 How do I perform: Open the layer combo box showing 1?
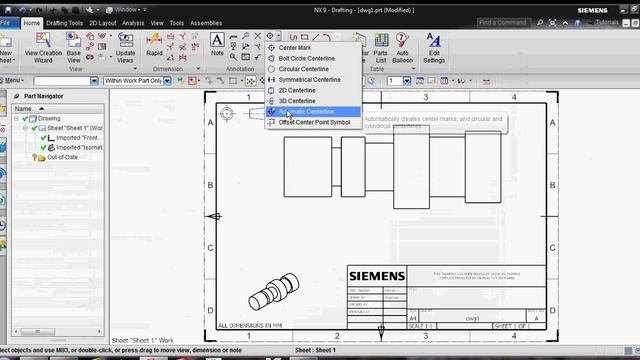(x=399, y=81)
